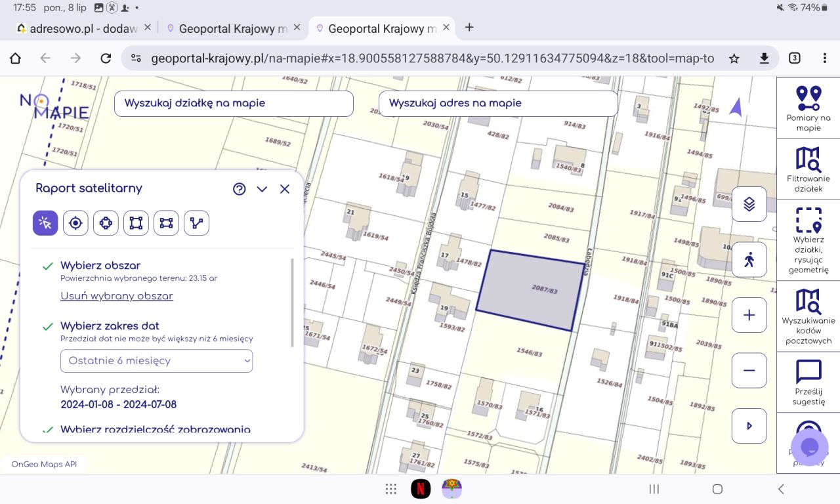
Task: Open Filtrowanie działek tool
Action: point(808,169)
